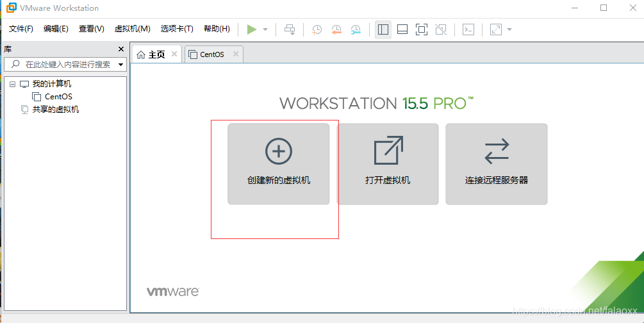Toggle the library sidebar view icon
The width and height of the screenshot is (644, 323).
click(383, 29)
